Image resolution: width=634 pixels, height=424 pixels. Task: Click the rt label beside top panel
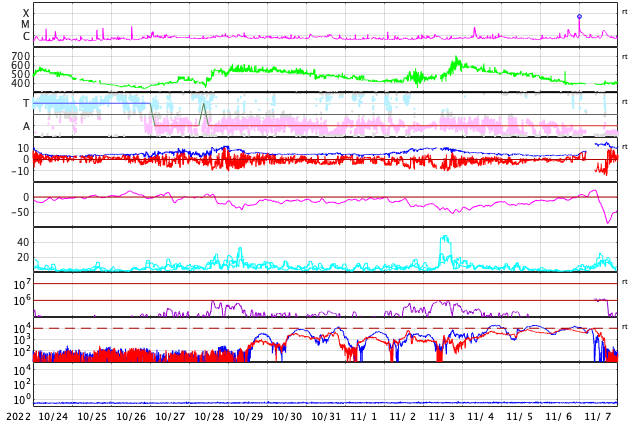(625, 11)
